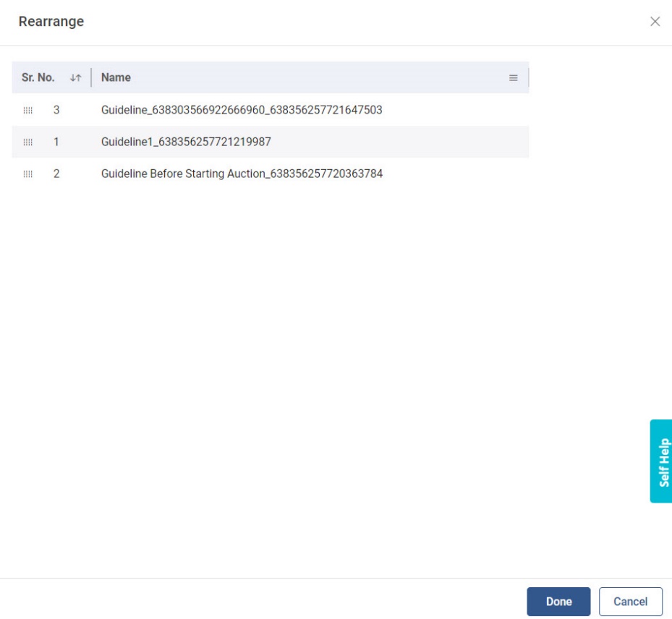Viewport: 672px width, 619px height.
Task: Click serial number 1 in second row
Action: pos(56,142)
